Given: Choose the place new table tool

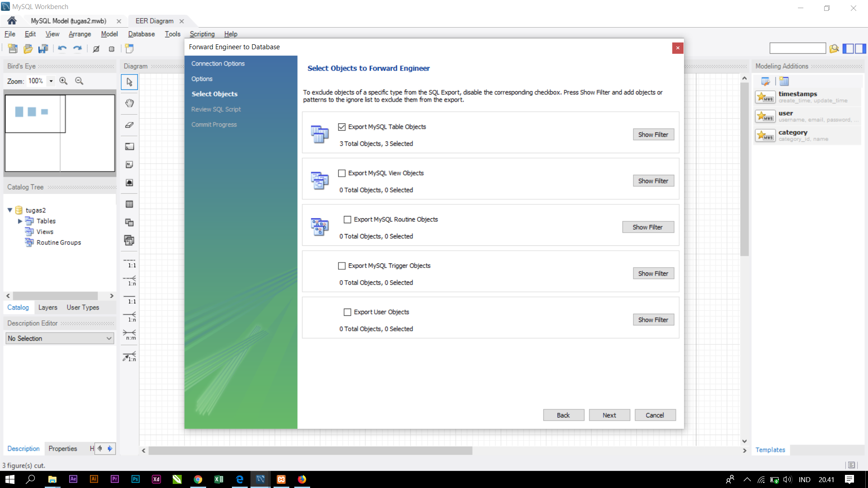Looking at the screenshot, I should pos(129,204).
